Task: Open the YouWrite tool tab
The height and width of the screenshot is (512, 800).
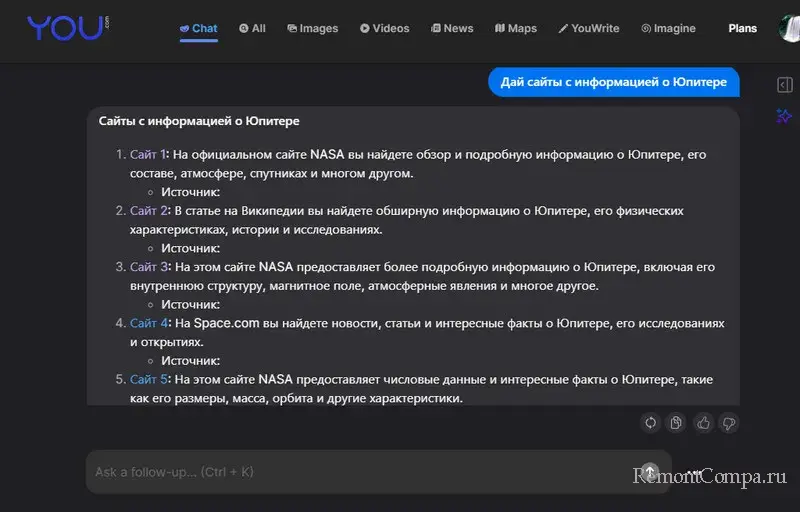Action: tap(589, 28)
